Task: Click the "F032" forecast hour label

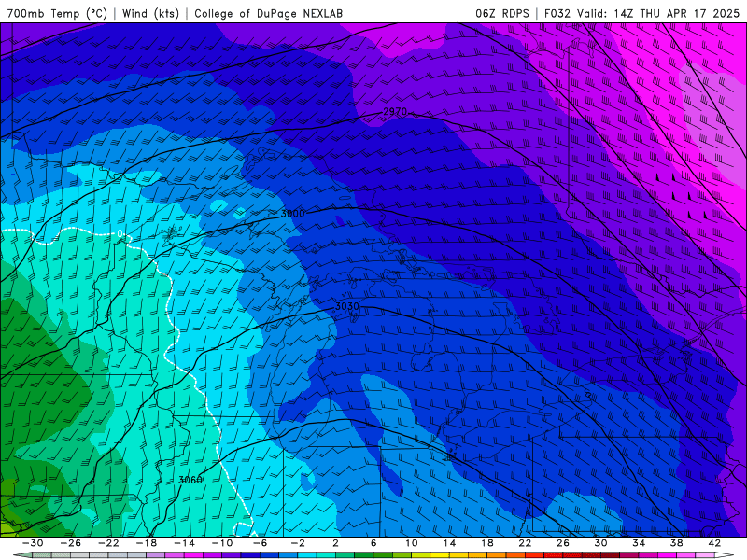Action: (x=557, y=13)
